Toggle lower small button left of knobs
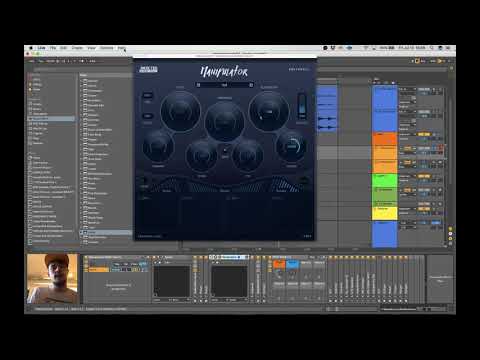Screen dimensions: 480x360 coord(148,116)
